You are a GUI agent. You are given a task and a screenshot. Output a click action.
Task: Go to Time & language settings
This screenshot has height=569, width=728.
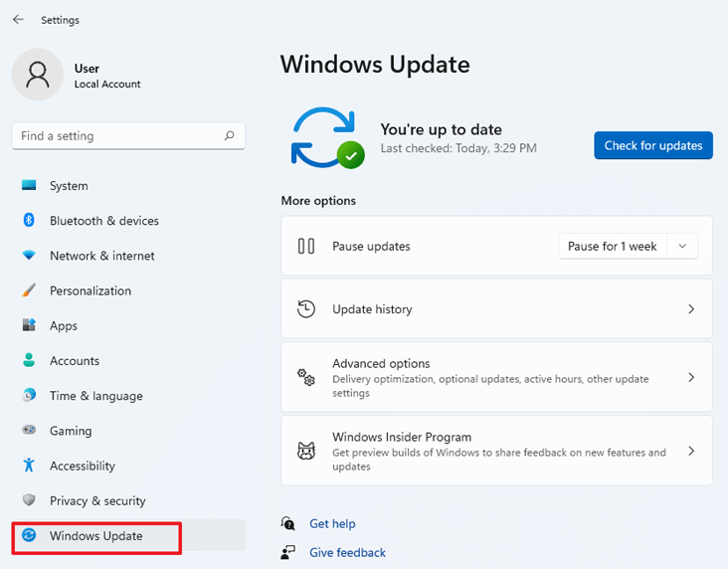[x=95, y=396]
